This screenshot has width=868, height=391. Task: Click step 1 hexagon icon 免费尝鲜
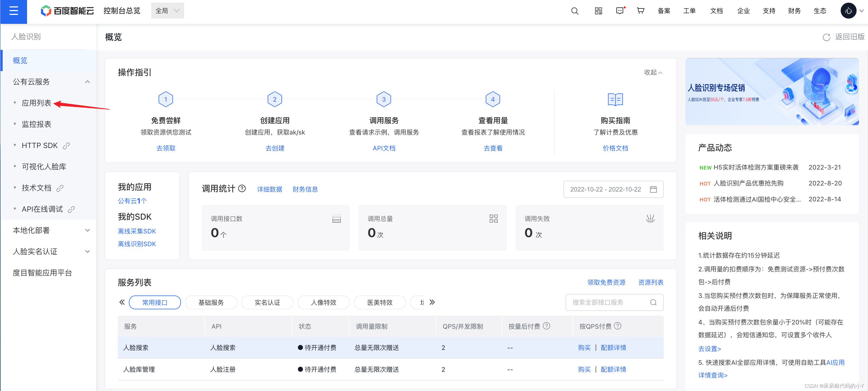pos(166,99)
